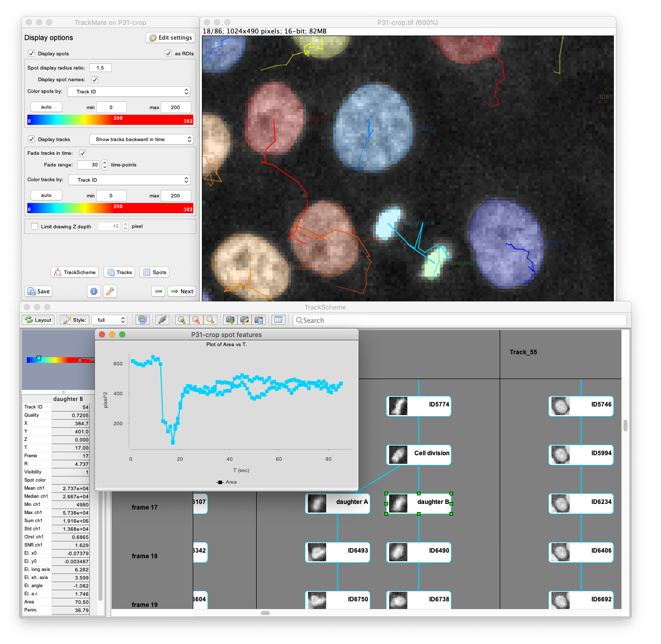Toggle the Display spots checkbox
Image resolution: width=661 pixels, height=644 pixels.
[x=31, y=53]
